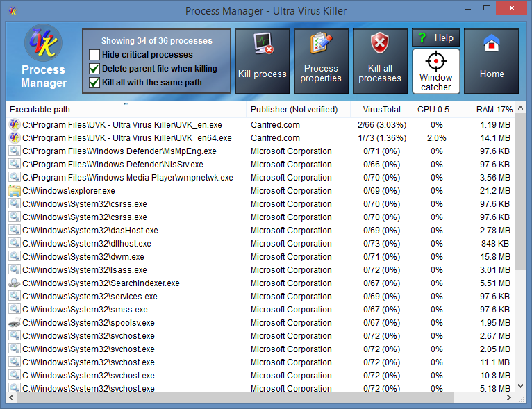Select the SearchIndexer.exe path

point(101,283)
